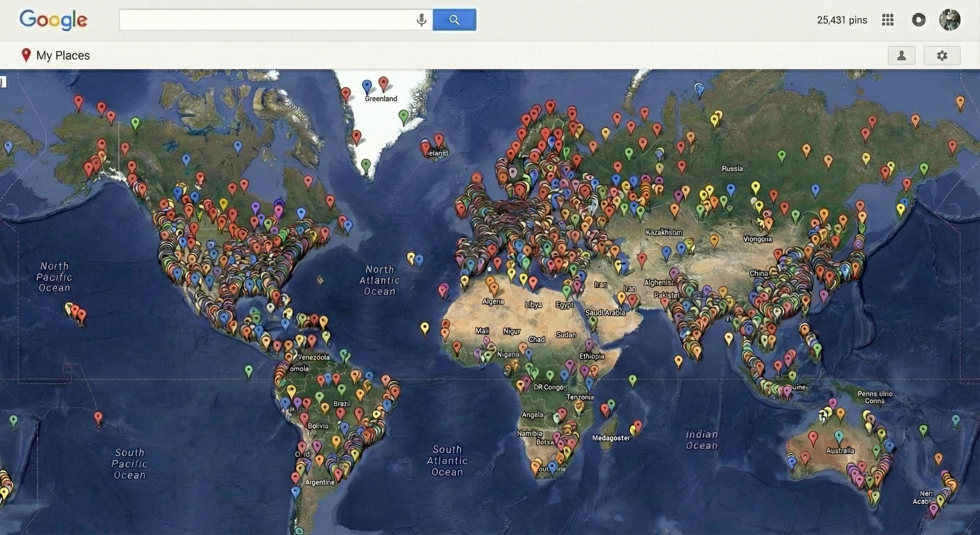Click the Greenland map label
The image size is (980, 535).
click(381, 99)
